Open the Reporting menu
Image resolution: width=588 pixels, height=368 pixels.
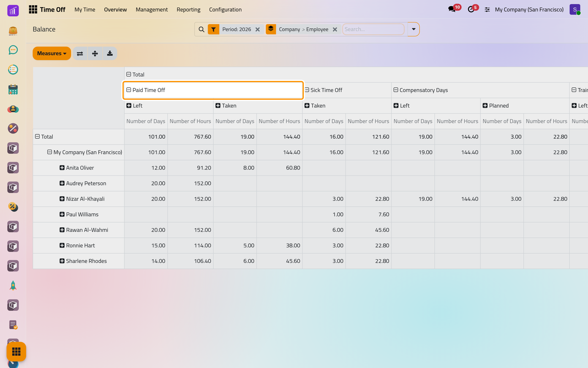[x=188, y=10]
